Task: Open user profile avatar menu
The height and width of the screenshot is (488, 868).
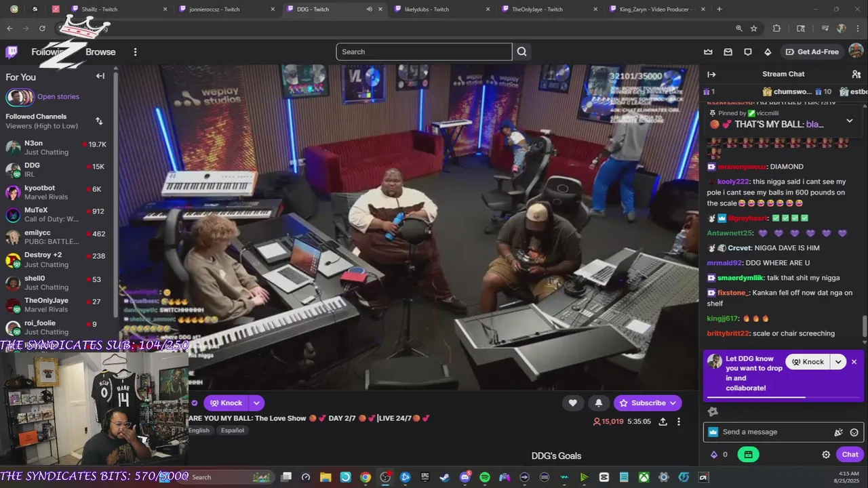Action: tap(856, 52)
